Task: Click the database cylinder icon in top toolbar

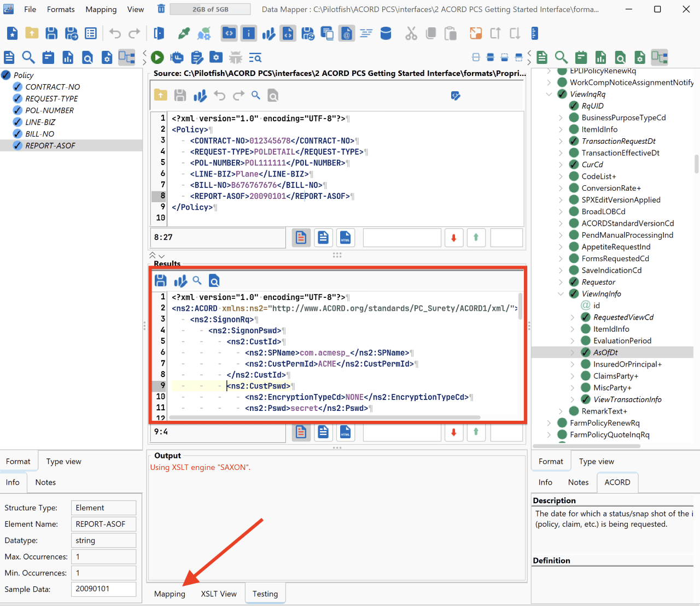Action: (386, 34)
